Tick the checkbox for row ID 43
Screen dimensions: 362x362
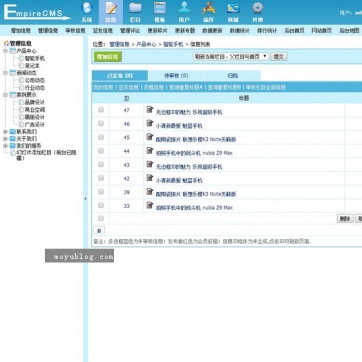(x=101, y=164)
